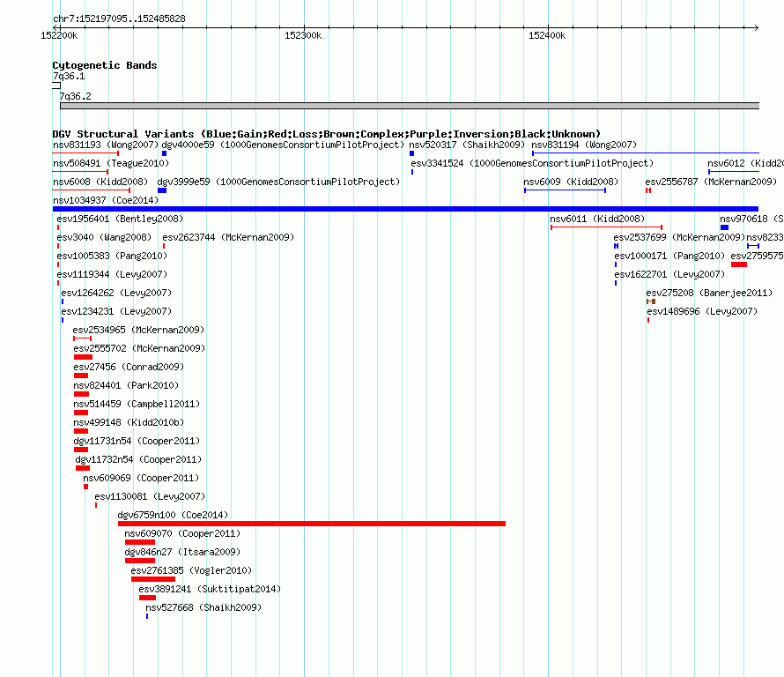Click the esv3891241 (Suktitipat2014) label
Screen dimensions: 784x677
[x=210, y=589]
